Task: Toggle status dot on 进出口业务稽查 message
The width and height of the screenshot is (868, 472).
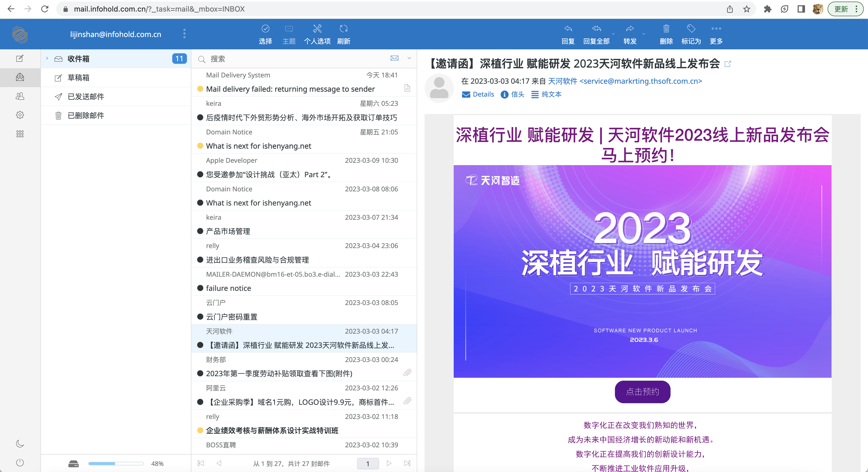Action: pos(200,260)
